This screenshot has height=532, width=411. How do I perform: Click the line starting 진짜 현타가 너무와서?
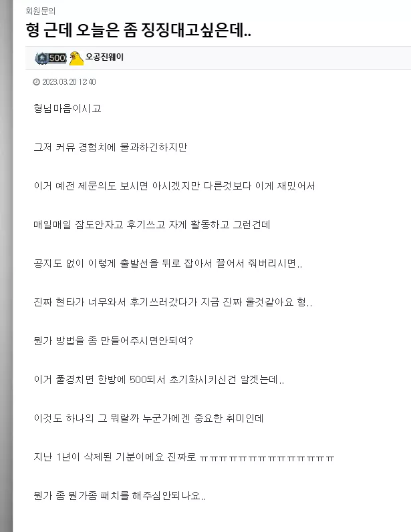tap(173, 302)
